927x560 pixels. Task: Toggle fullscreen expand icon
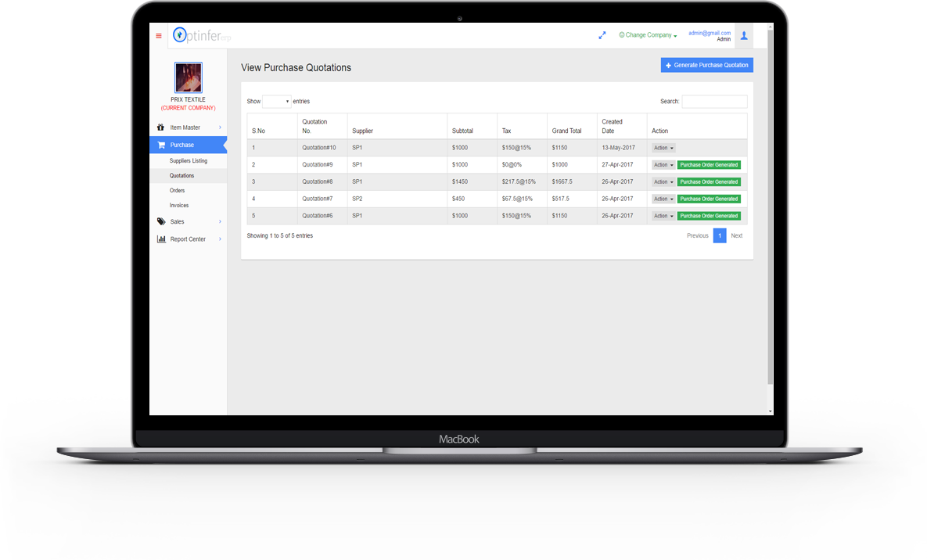pyautogui.click(x=602, y=35)
